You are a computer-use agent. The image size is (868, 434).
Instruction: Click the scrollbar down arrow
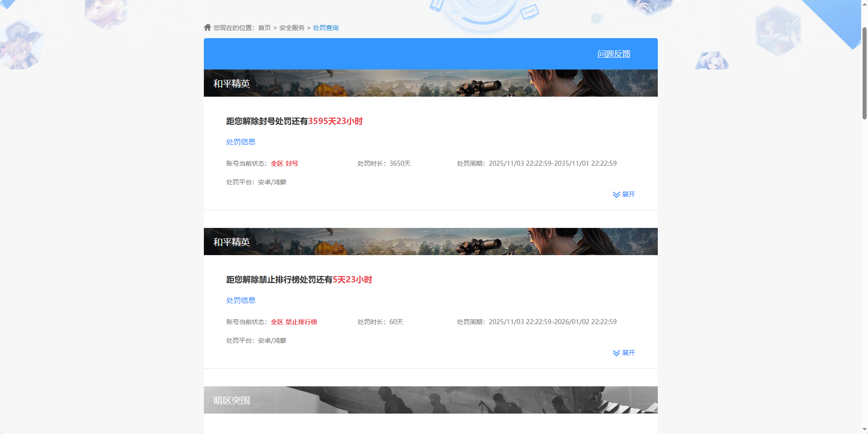point(864,430)
